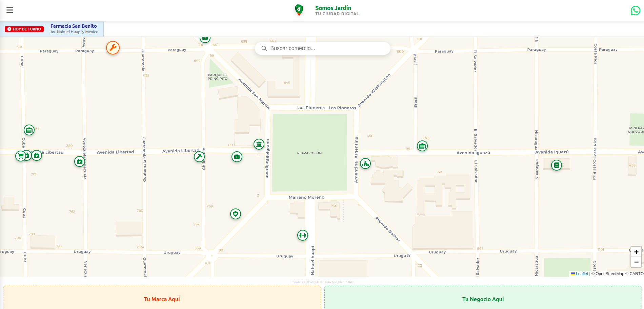Click the gym dumbbell marker near Nahuel Huapí
Screen dimensions: 644x309
[x=302, y=235]
